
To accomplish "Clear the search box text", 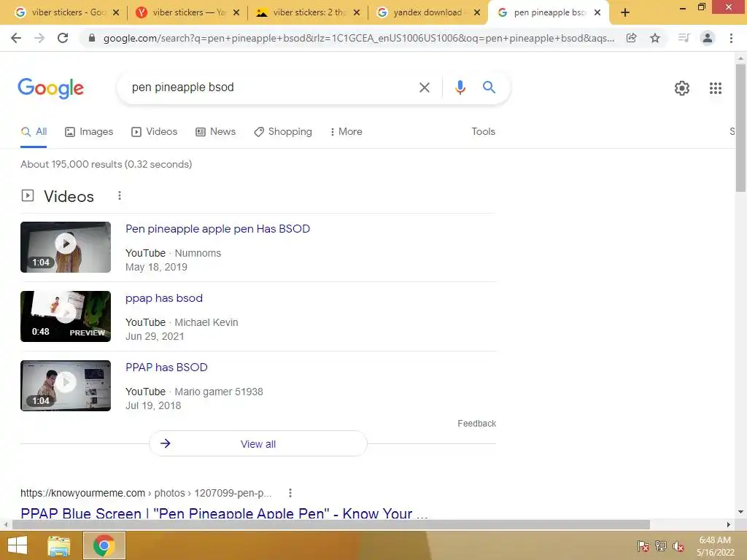I will point(424,87).
